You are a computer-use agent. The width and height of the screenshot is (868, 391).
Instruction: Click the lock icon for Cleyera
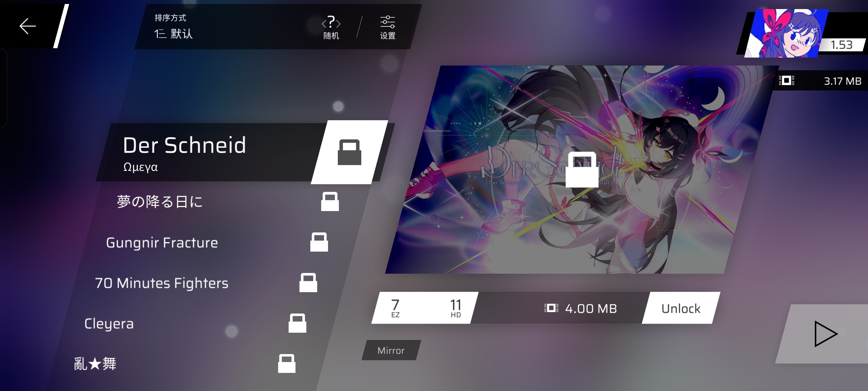tap(297, 323)
